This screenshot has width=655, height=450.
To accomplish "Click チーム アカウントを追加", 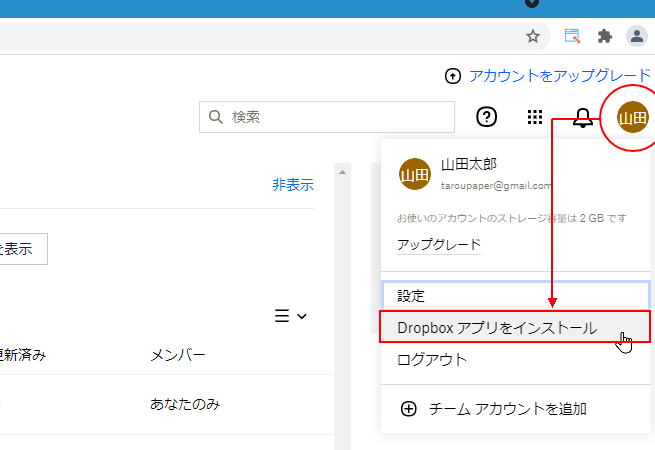I will [508, 409].
